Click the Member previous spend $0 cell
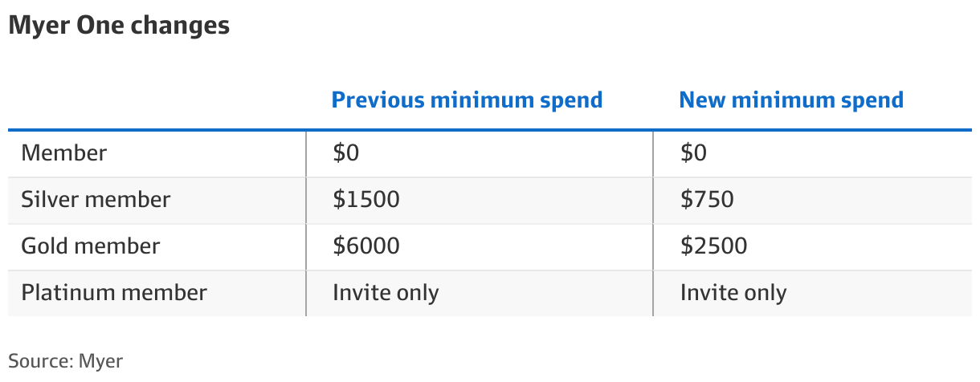Viewport: 980px width, 382px height. click(x=346, y=152)
